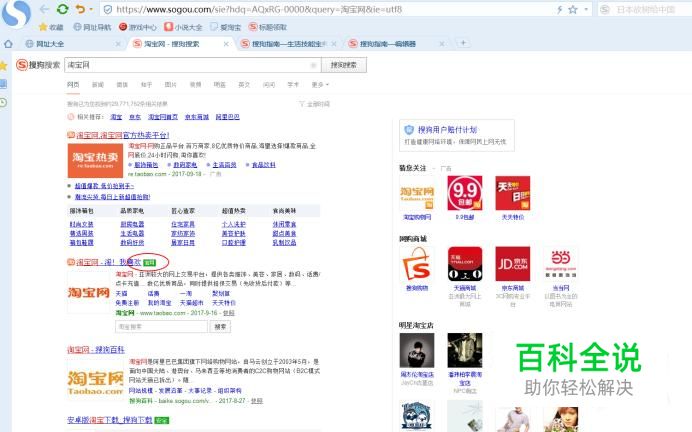692x432 pixels.
Task: Click the Sogou browser logo at top-left
Action: click(16, 14)
